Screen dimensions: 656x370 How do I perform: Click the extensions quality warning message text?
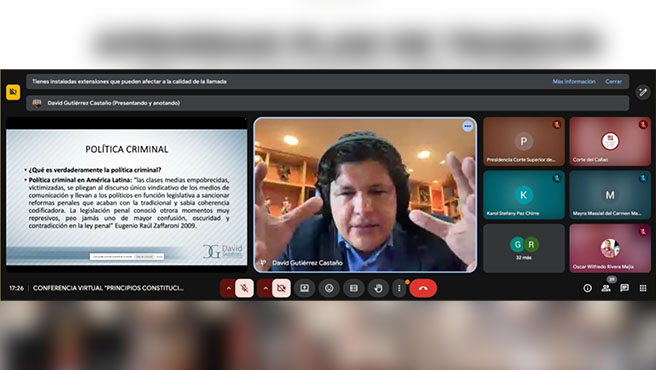coord(129,82)
